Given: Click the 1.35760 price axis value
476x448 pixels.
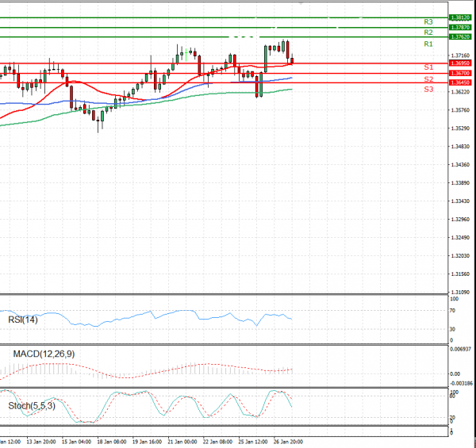Looking at the screenshot, I should tap(460, 109).
